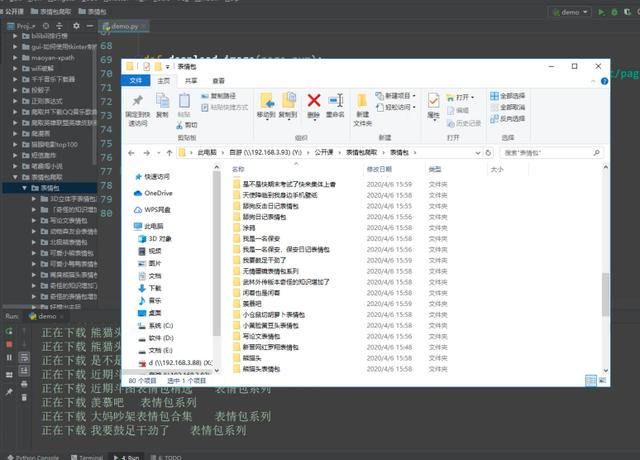Click the trash clear-all icon in Run panel
Viewport: 640px width, 460px height.
tap(24, 397)
